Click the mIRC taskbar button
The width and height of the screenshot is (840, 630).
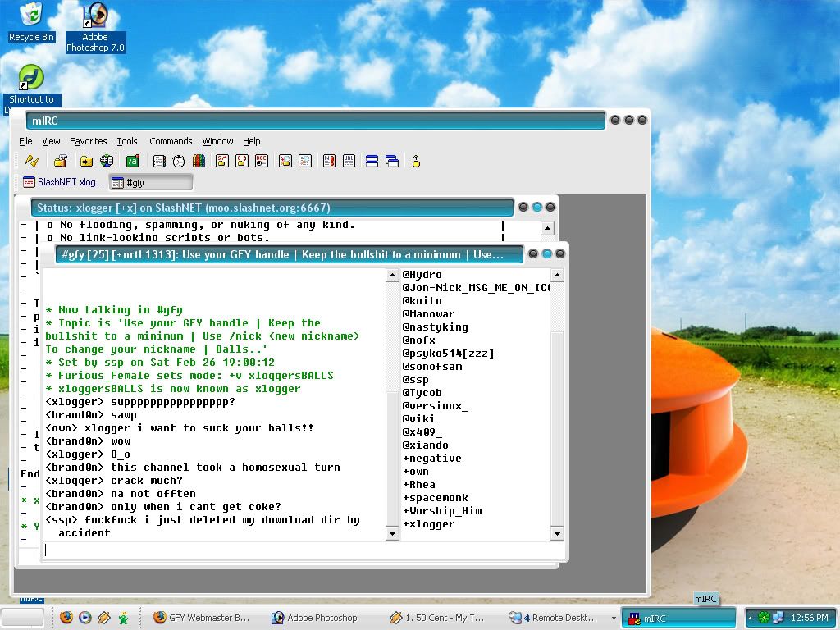click(x=678, y=618)
